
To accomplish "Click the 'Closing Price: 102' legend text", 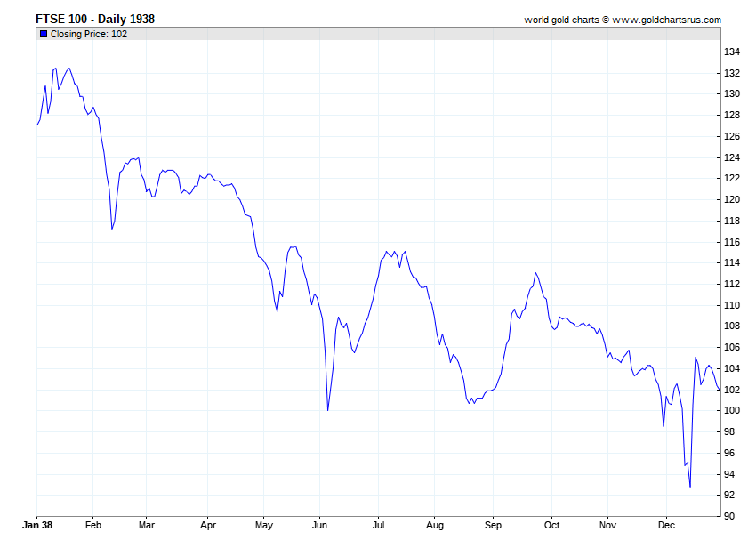I will tap(89, 34).
